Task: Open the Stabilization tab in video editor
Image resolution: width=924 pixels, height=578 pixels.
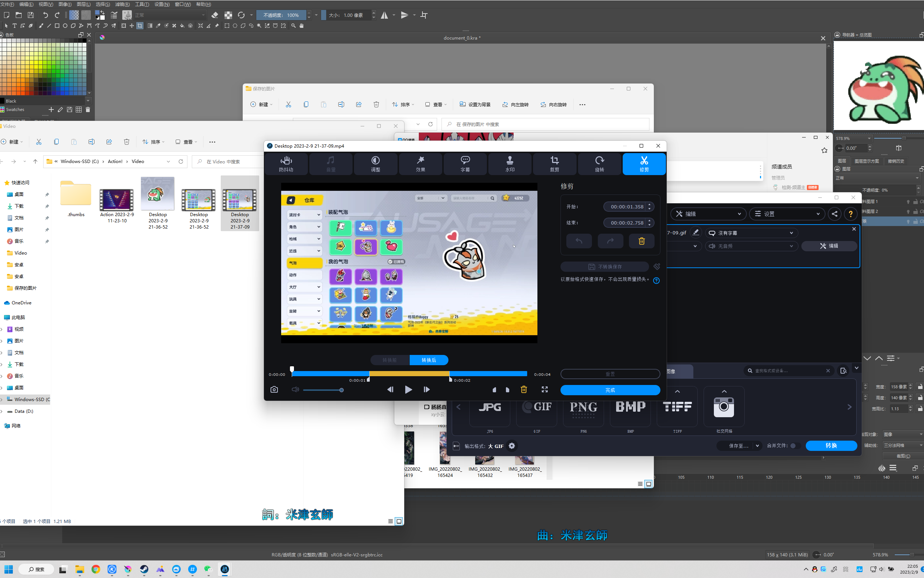Action: coord(286,164)
